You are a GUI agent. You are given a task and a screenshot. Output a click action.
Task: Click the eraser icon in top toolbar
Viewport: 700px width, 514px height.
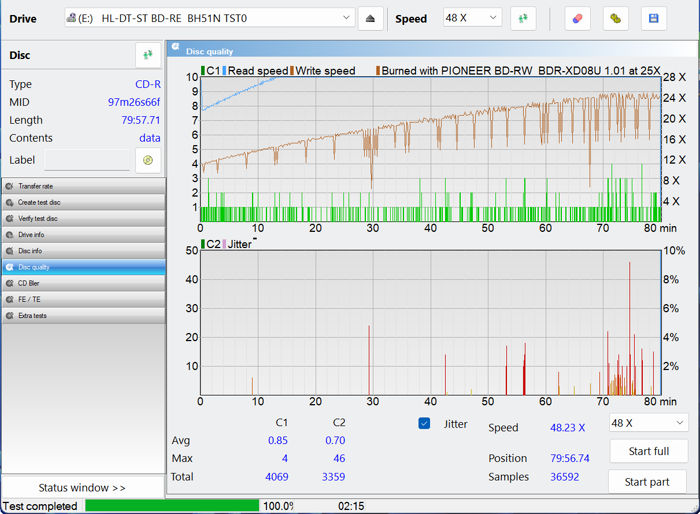[x=577, y=18]
